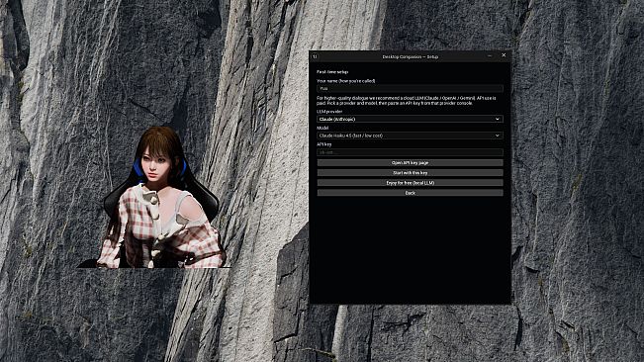Choose 'Enjoy for free (local LLM)' button
The image size is (644, 362).
pyautogui.click(x=410, y=183)
